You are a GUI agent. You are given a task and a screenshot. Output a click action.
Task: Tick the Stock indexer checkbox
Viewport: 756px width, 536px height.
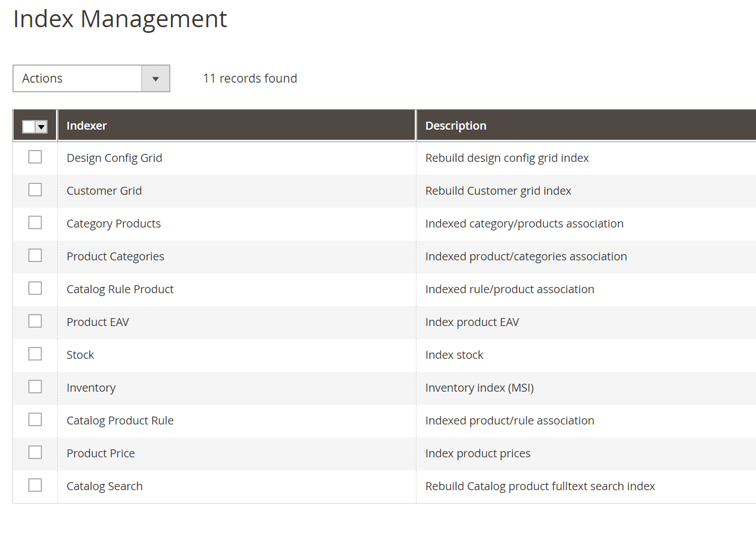[35, 354]
